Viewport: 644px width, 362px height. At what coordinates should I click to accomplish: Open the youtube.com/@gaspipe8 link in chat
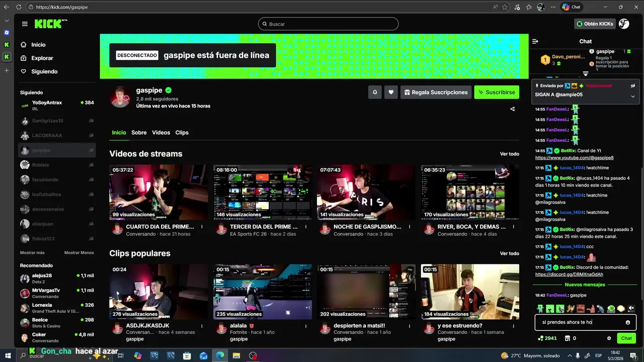(x=574, y=158)
